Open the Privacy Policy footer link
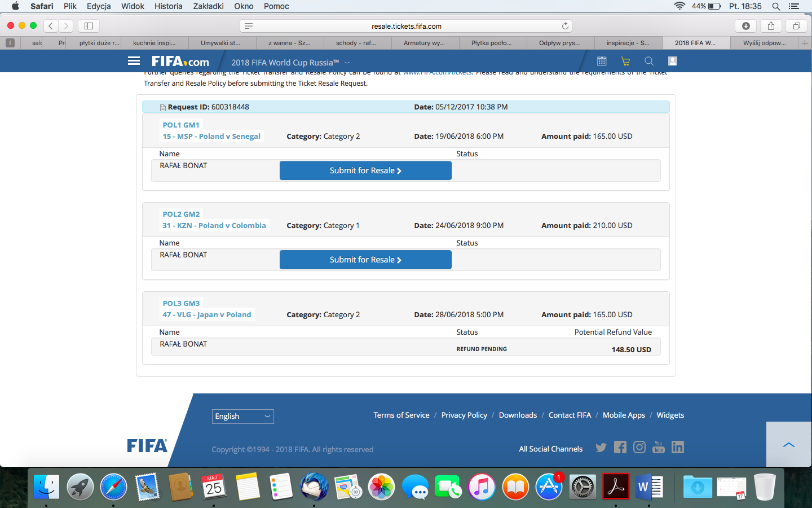The width and height of the screenshot is (812, 508). 464,415
